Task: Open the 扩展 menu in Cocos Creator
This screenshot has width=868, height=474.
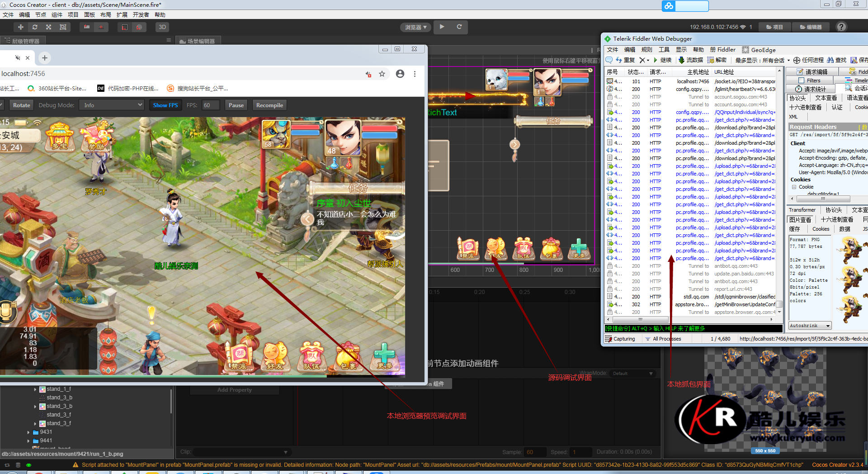Action: tap(122, 15)
